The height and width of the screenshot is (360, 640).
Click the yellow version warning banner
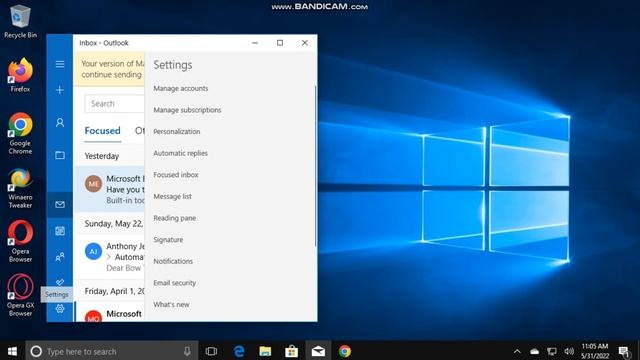click(109, 69)
